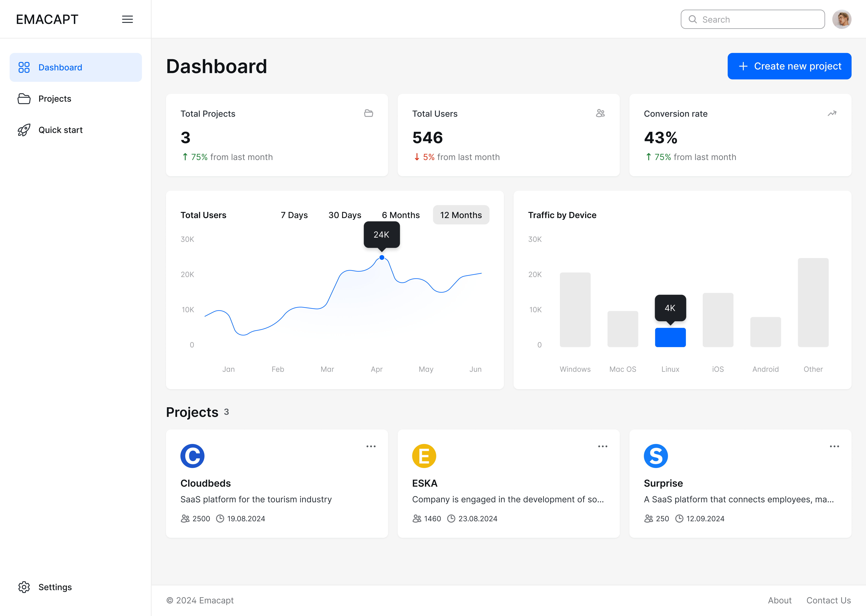The width and height of the screenshot is (866, 616).
Task: Click the Quick start rocket icon
Action: click(x=24, y=130)
